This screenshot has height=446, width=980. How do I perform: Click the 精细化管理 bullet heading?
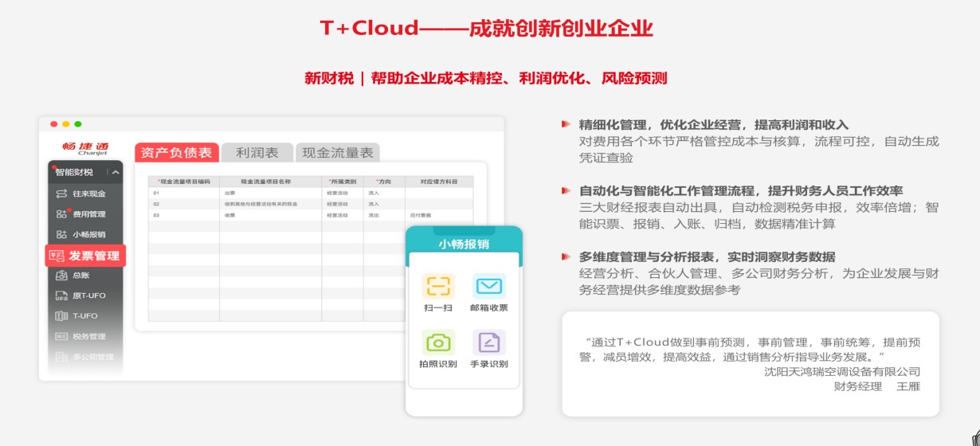(x=714, y=125)
